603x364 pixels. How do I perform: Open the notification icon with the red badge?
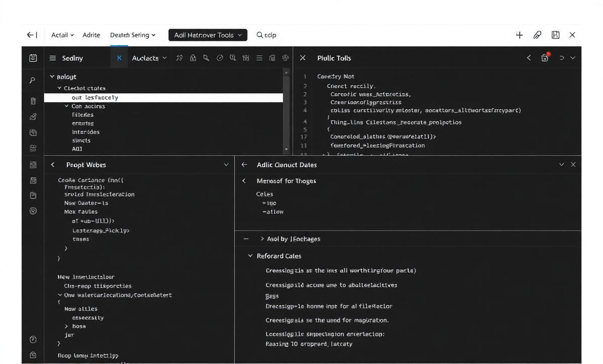(x=545, y=57)
